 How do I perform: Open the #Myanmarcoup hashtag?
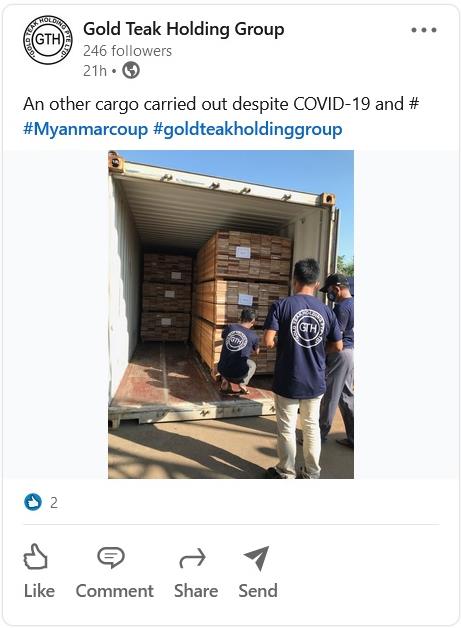click(85, 129)
